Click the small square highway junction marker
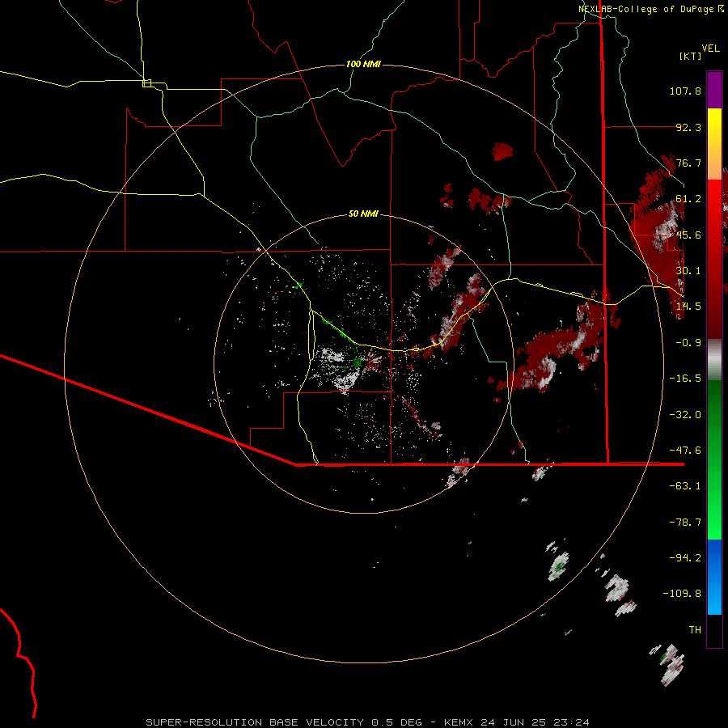Viewport: 728px width, 728px height. 146,83
